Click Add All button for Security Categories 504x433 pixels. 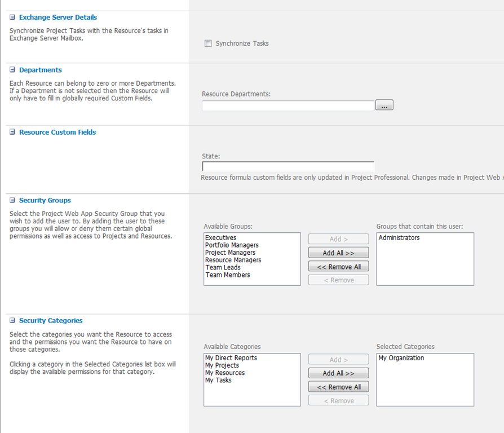(338, 373)
